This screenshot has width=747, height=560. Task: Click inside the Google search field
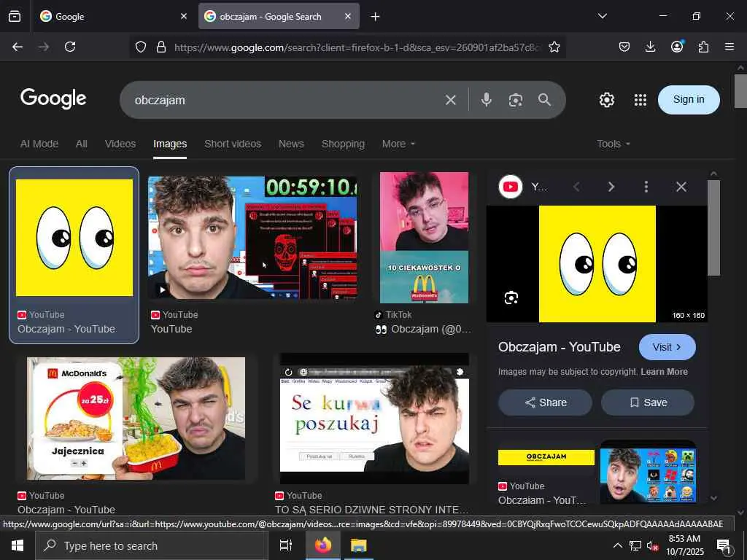click(286, 100)
